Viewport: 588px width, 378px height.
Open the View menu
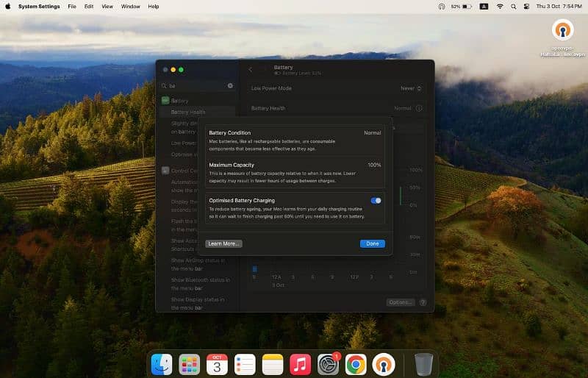click(107, 6)
